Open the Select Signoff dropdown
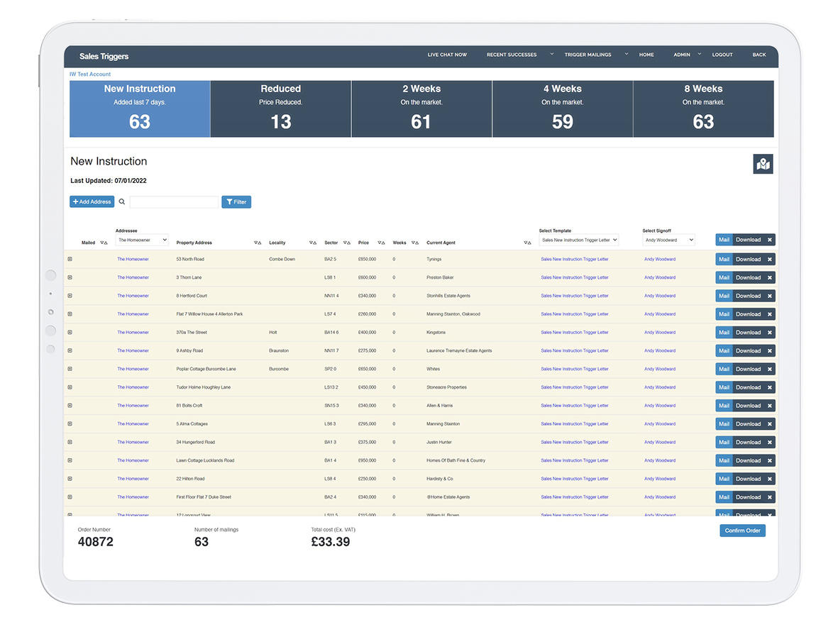The image size is (816, 644). 668,240
